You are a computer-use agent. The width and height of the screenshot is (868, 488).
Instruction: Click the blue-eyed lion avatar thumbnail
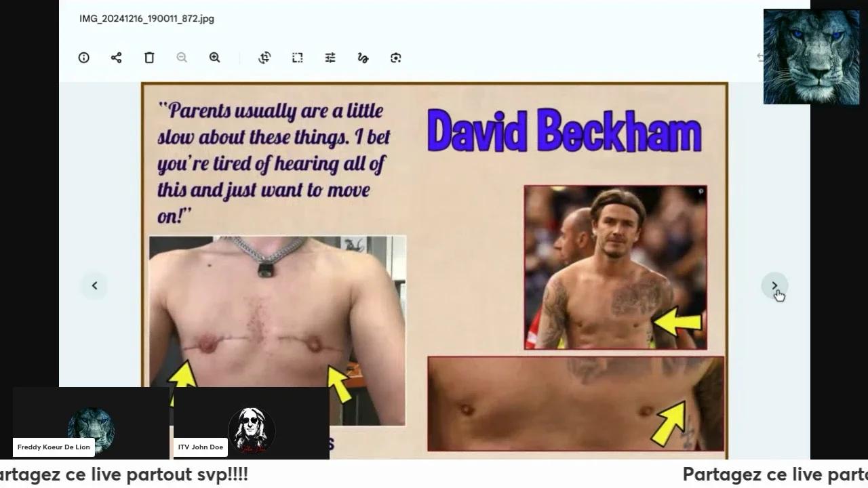(811, 56)
